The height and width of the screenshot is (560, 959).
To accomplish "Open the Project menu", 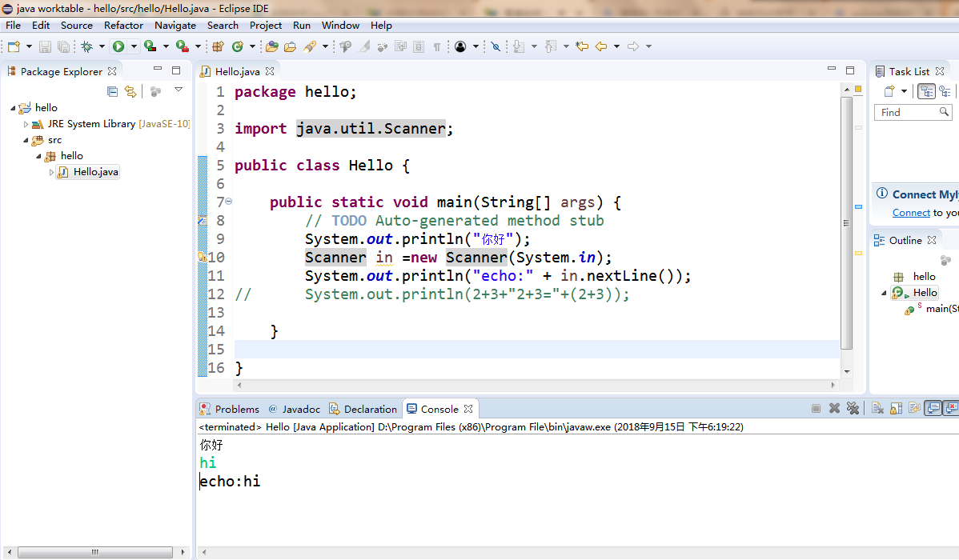I will click(266, 25).
